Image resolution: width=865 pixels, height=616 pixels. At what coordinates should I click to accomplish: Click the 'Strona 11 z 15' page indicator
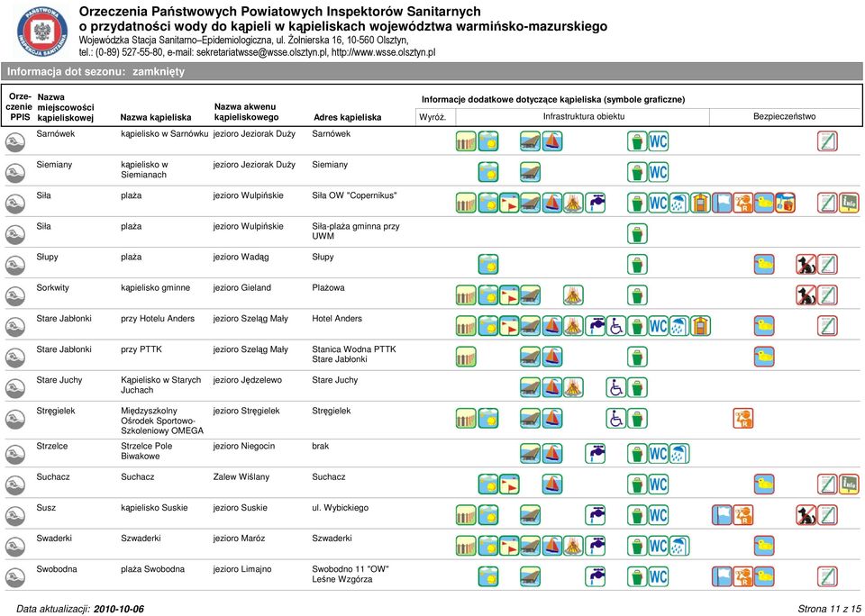click(829, 609)
